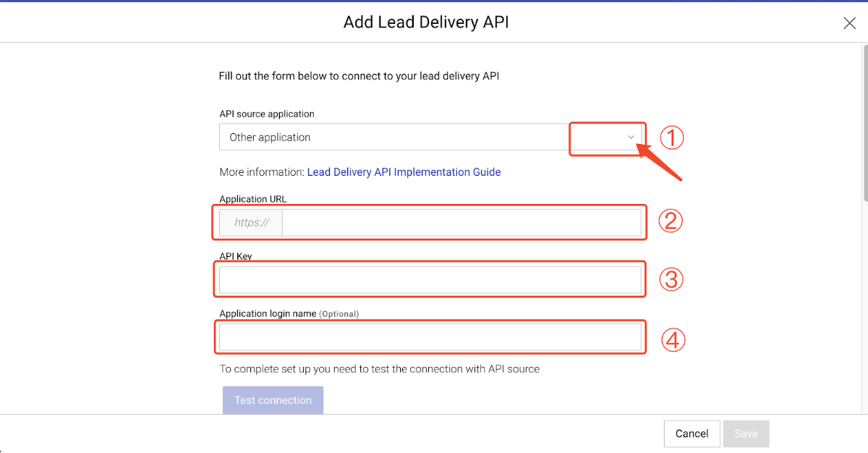Expand the API source application chevron
Viewport: 868px width, 453px height.
pyautogui.click(x=631, y=137)
